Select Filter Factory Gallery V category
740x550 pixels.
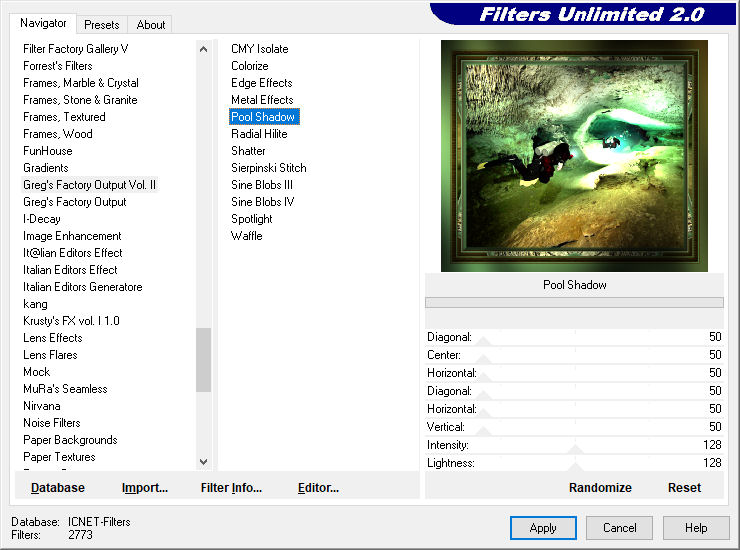pyautogui.click(x=76, y=49)
